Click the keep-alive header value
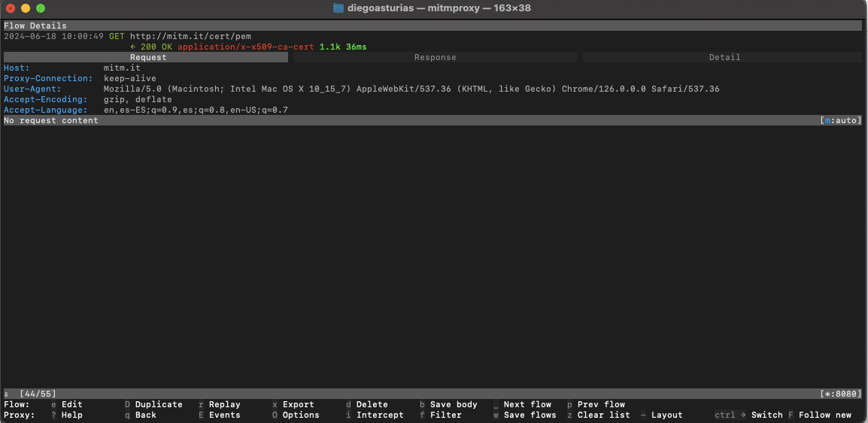Image resolution: width=868 pixels, height=423 pixels. pyautogui.click(x=130, y=79)
